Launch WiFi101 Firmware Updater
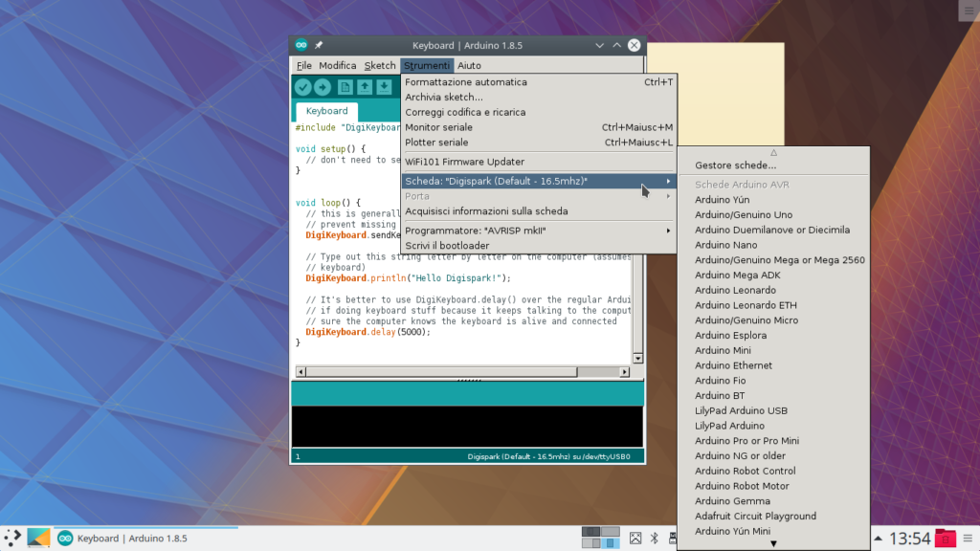 coord(539,162)
